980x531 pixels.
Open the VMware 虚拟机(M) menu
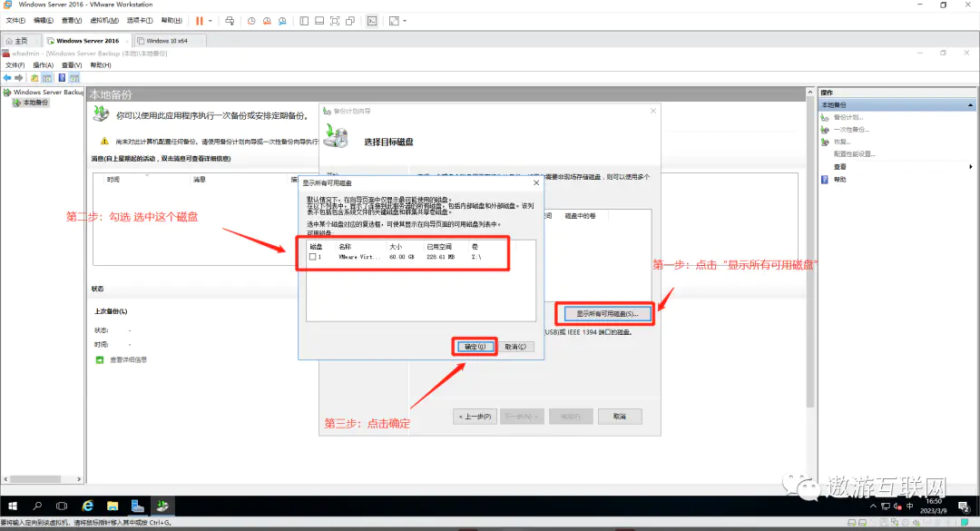[x=104, y=21]
